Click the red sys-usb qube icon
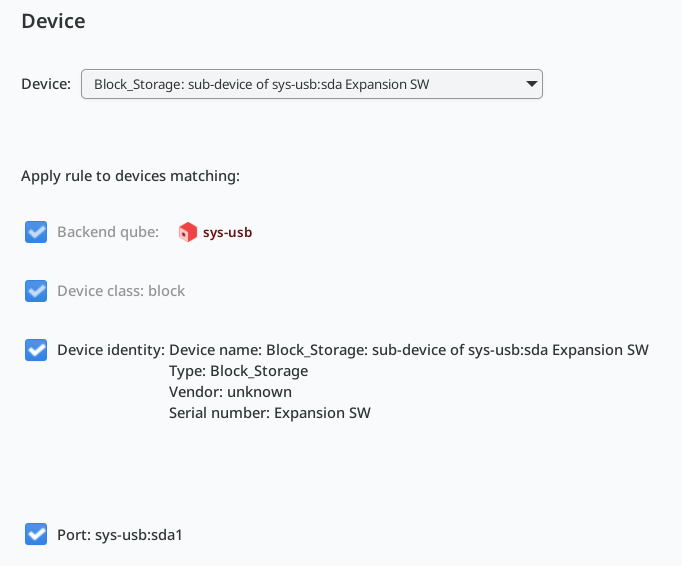 (x=188, y=232)
